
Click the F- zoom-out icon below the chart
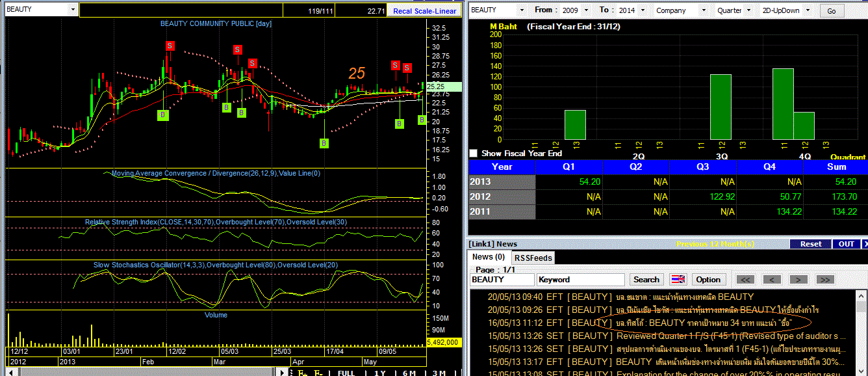coord(318,373)
